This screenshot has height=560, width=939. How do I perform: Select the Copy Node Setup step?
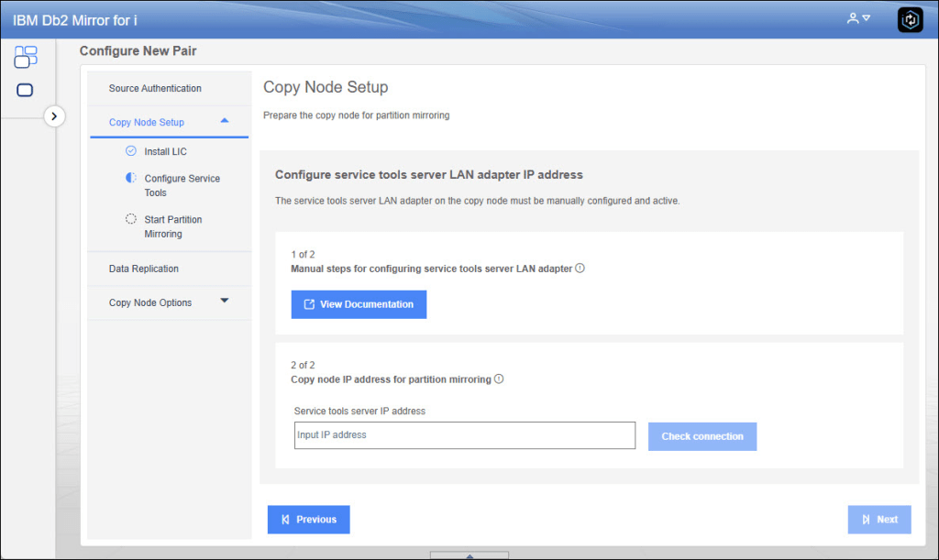146,122
